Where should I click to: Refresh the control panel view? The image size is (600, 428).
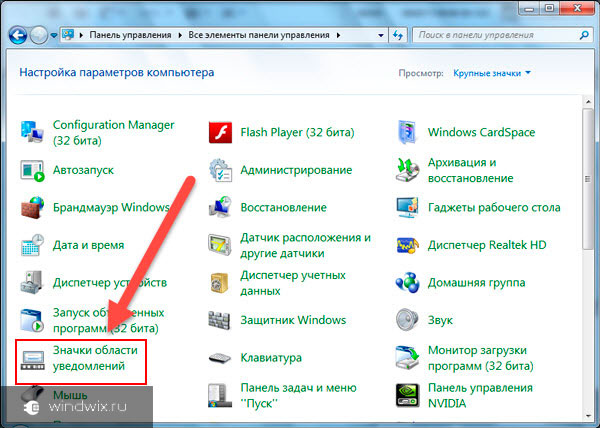click(398, 35)
